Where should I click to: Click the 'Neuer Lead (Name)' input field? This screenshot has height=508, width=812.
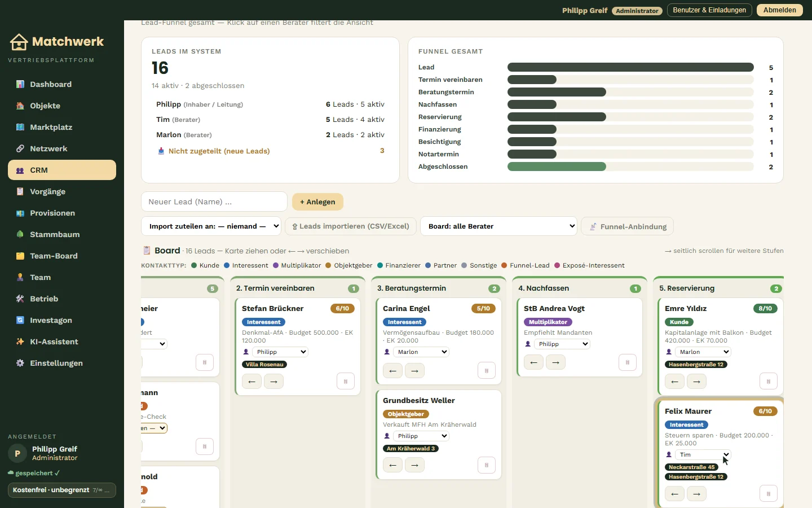214,202
